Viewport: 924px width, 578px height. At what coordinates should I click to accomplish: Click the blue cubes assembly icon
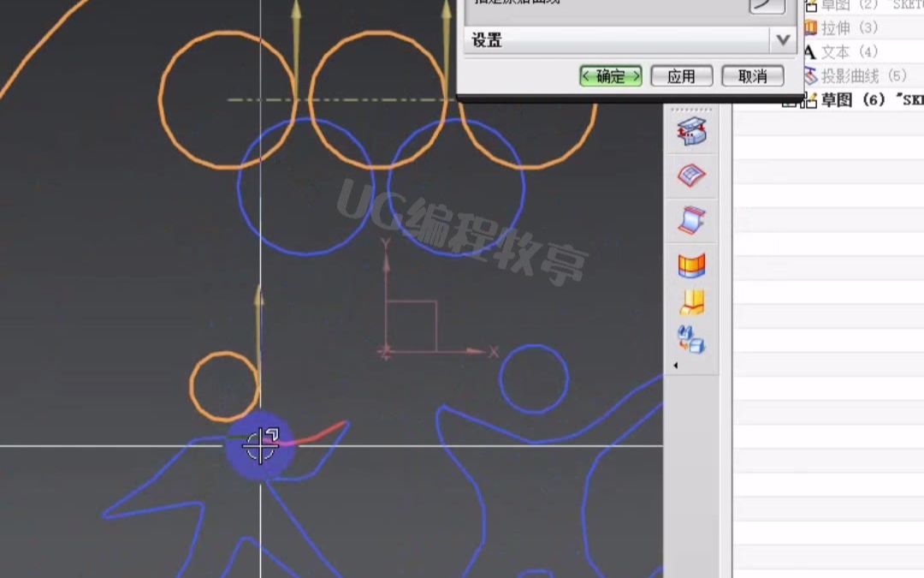coord(691,339)
